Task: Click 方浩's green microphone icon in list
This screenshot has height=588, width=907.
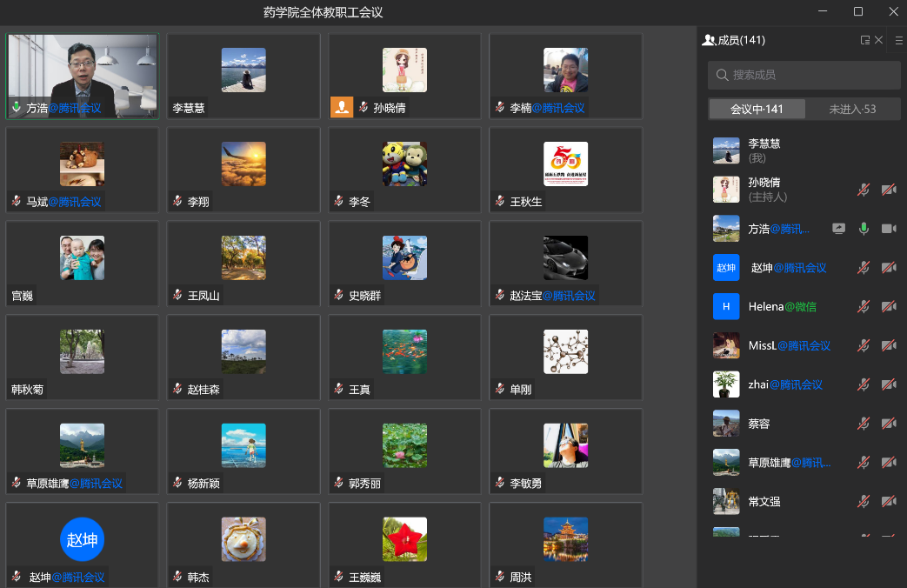Action: pyautogui.click(x=864, y=229)
